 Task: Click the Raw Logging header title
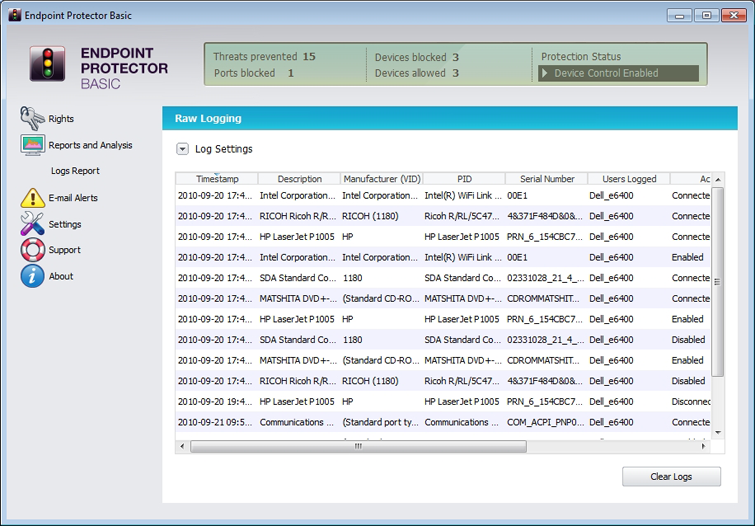click(208, 118)
